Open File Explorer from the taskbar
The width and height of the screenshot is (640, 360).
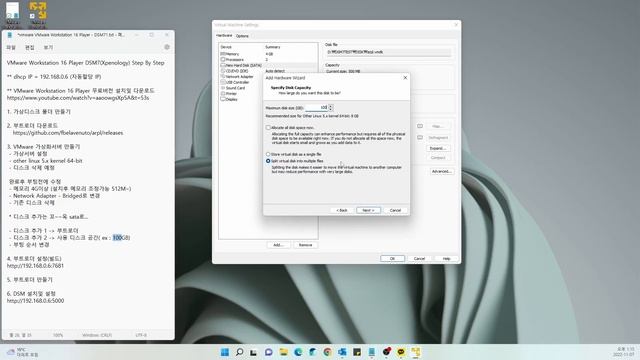[283, 352]
